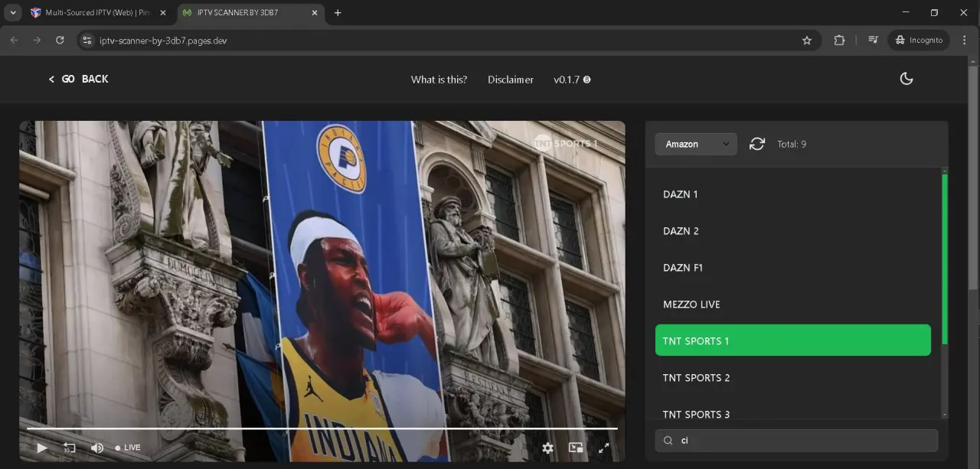This screenshot has height=469, width=980.
Task: Open Chrome three-dot menu
Action: (x=964, y=41)
